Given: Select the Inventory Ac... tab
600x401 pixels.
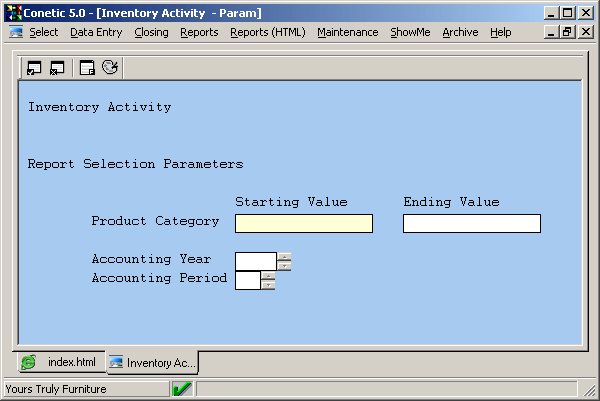Looking at the screenshot, I should (x=152, y=362).
